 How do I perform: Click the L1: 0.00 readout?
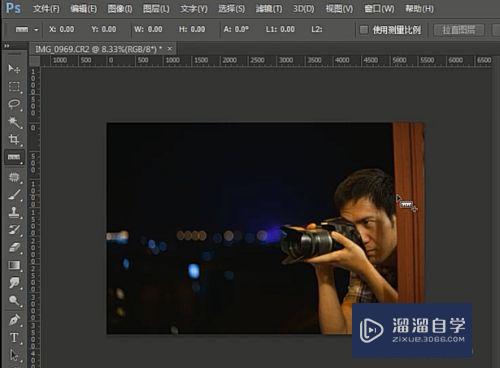click(280, 29)
